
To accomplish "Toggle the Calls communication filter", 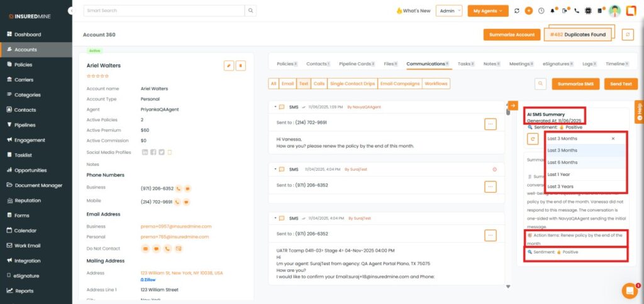I will [x=319, y=84].
